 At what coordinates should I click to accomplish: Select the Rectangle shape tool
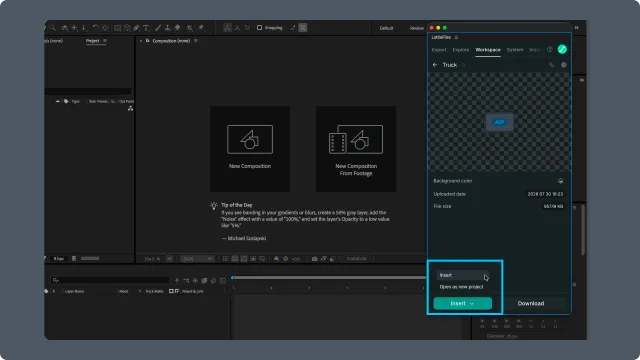tap(117, 28)
